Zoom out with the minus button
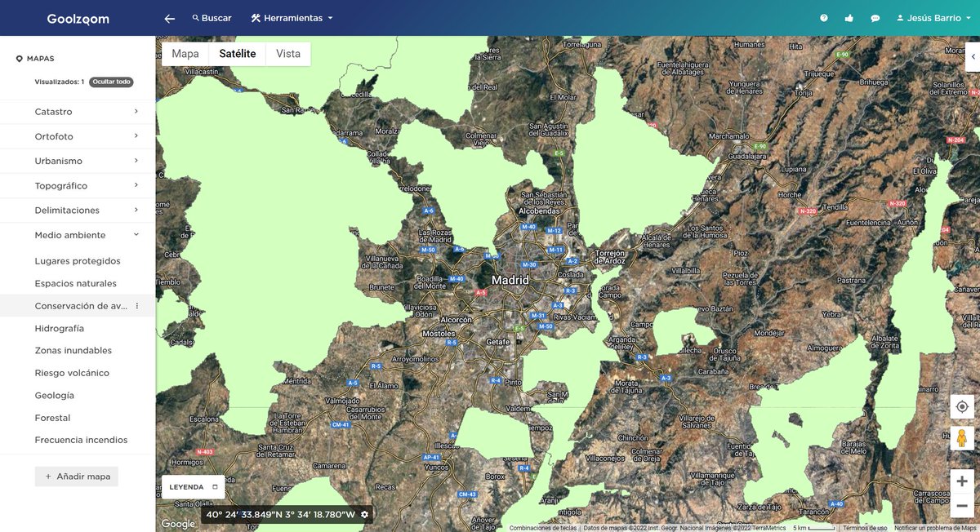 [962, 506]
